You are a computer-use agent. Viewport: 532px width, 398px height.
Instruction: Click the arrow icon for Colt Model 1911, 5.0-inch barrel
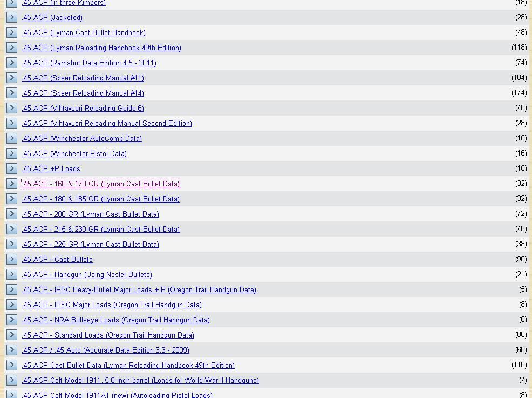tap(11, 380)
